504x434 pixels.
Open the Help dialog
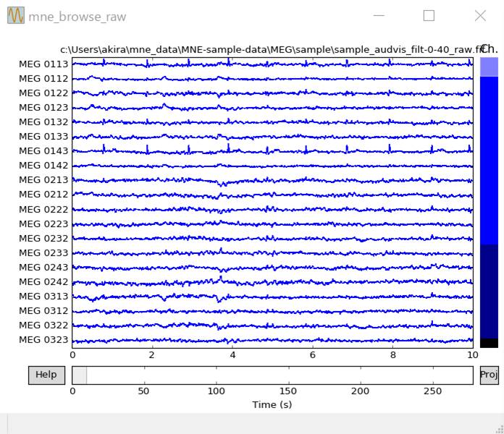pos(46,375)
